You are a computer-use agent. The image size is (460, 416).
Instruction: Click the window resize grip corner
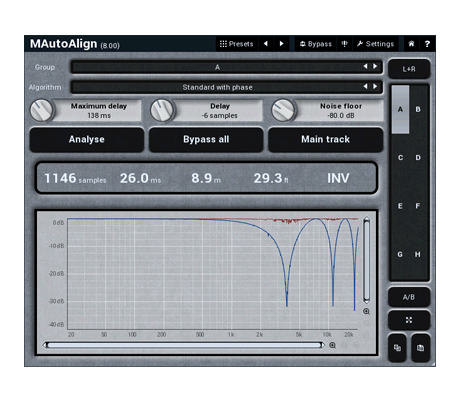433,364
